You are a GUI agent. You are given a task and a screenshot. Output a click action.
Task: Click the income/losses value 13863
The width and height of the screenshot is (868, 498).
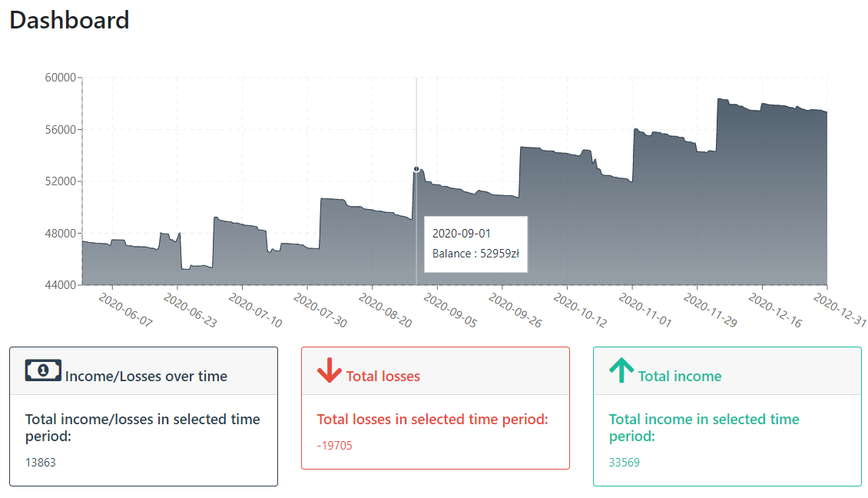tap(41, 463)
